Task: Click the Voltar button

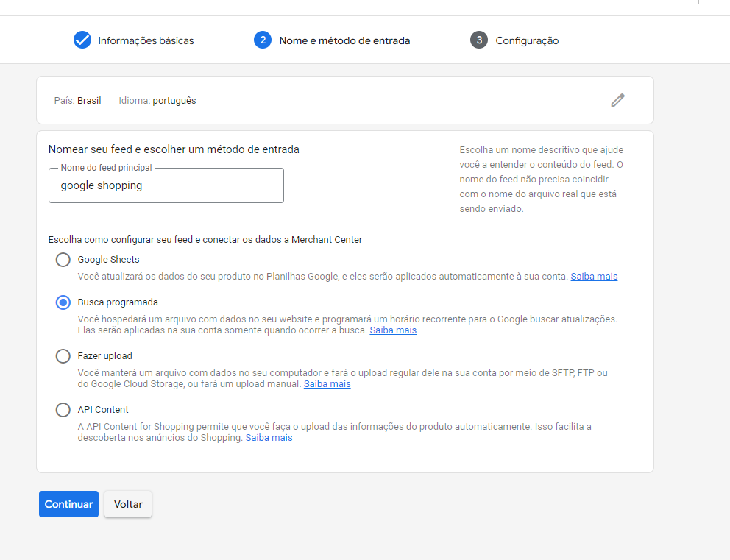Action: [x=128, y=504]
